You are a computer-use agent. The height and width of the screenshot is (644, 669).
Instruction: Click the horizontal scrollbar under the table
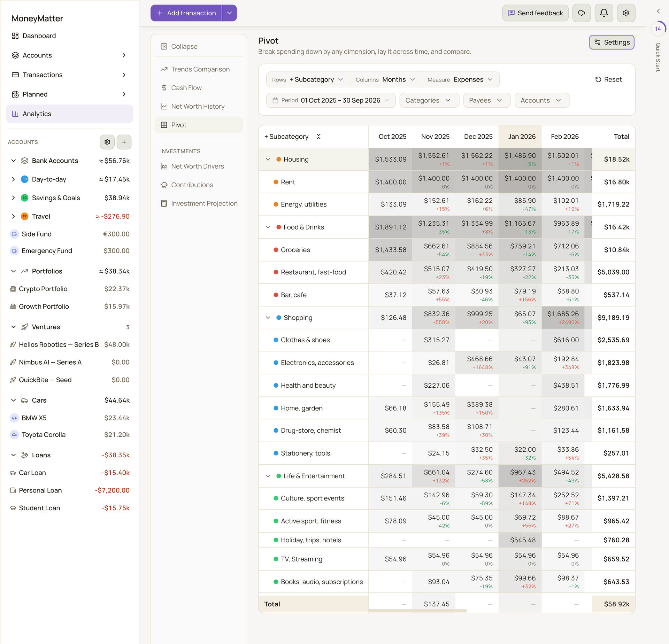(x=417, y=611)
